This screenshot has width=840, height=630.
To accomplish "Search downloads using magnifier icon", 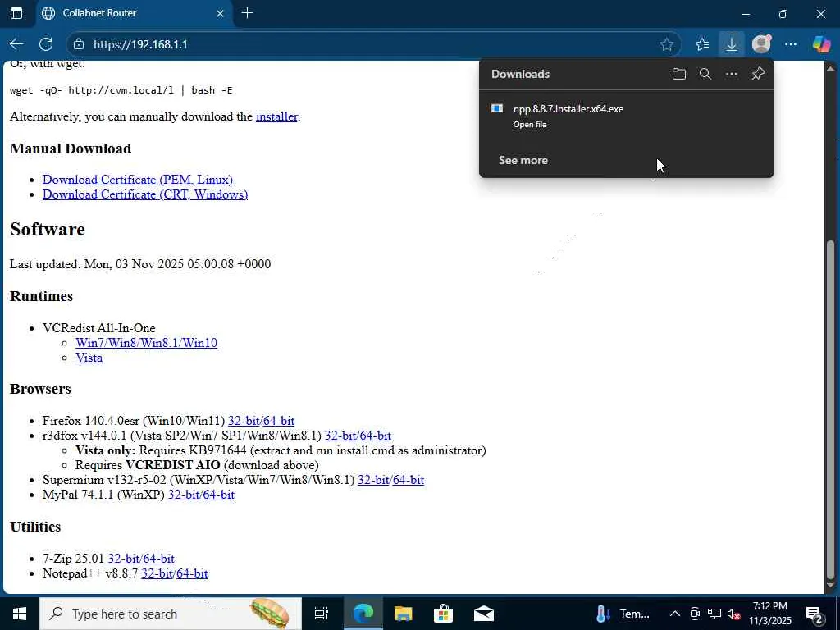I will point(705,74).
